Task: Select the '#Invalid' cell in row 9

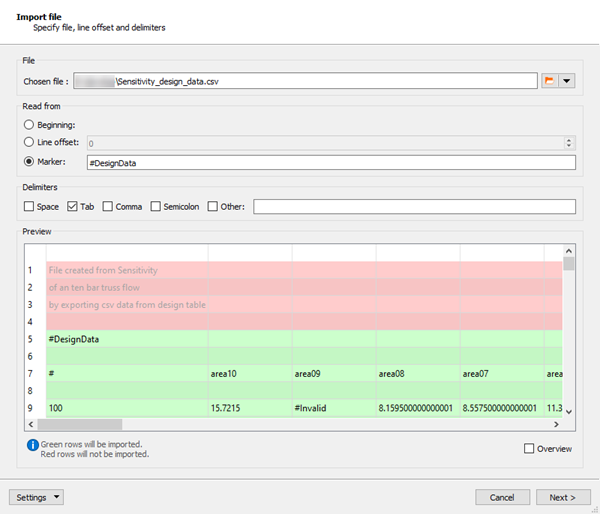Action: [x=334, y=408]
